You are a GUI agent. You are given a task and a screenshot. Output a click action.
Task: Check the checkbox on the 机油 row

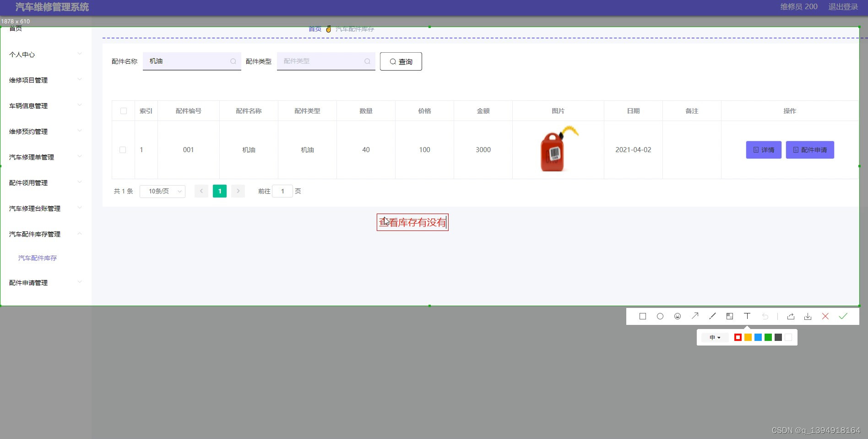tap(123, 150)
